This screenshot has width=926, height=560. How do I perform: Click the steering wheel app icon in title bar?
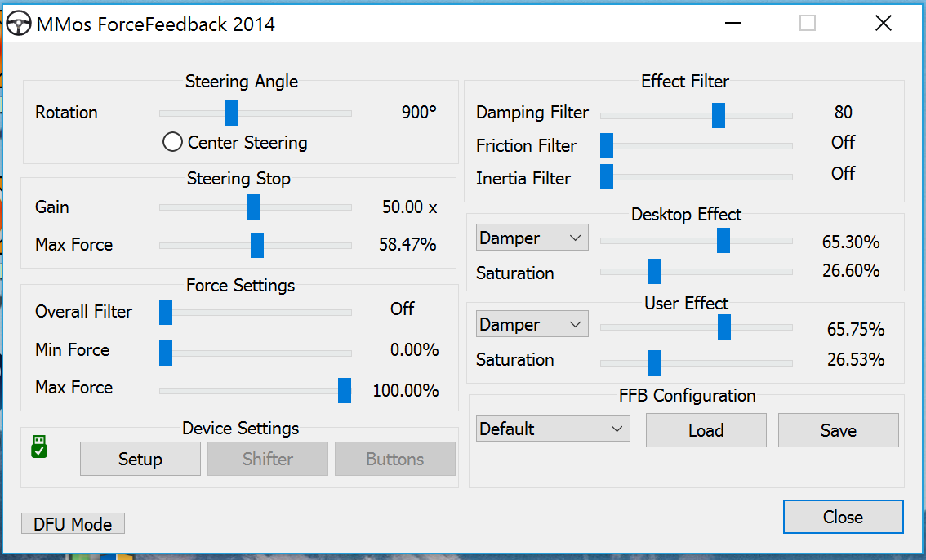coord(18,24)
